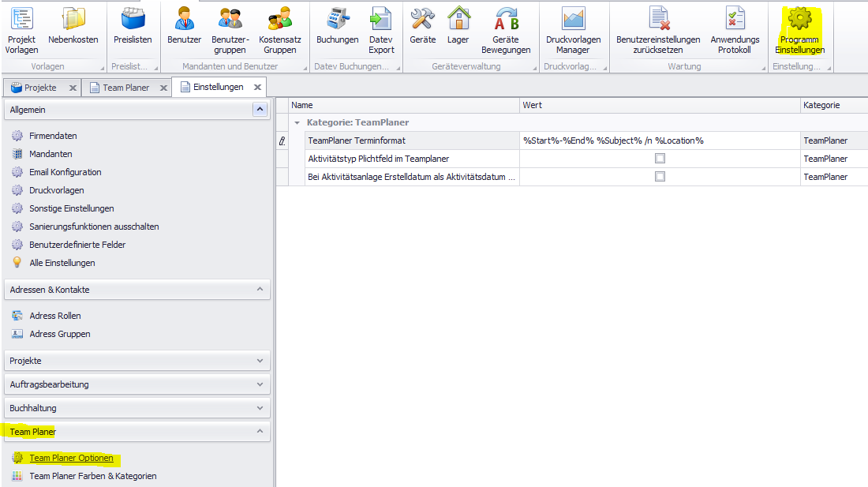Open Team Planer Farben & Kategorien
Image resolution: width=868 pixels, height=487 pixels.
click(92, 476)
